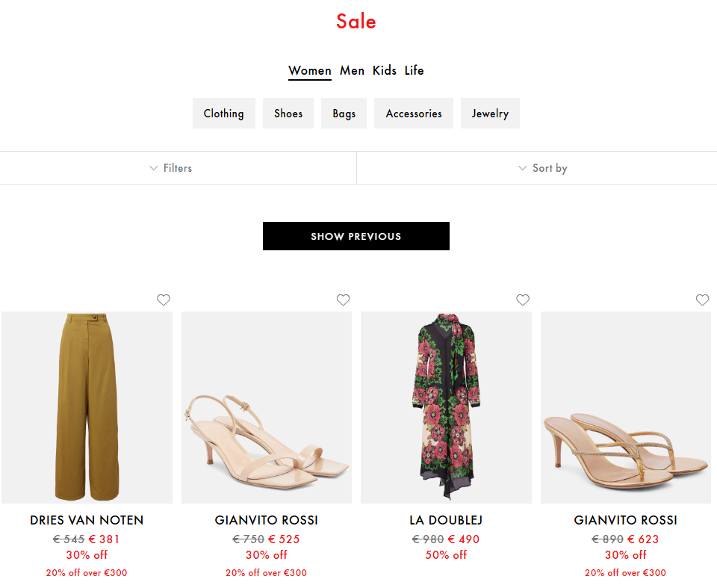Screen dimensions: 717x588
Task: Click the Dries Van Noten product title
Action: [87, 520]
